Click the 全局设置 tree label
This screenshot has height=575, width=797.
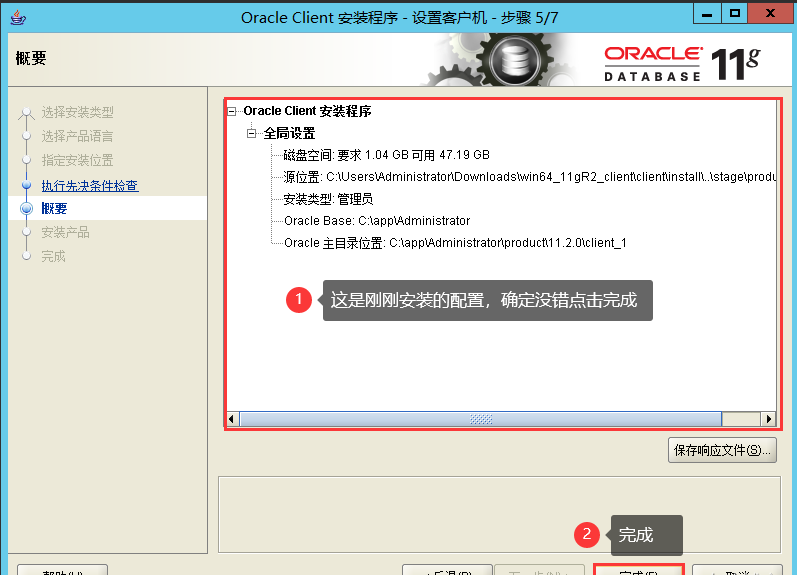[289, 134]
